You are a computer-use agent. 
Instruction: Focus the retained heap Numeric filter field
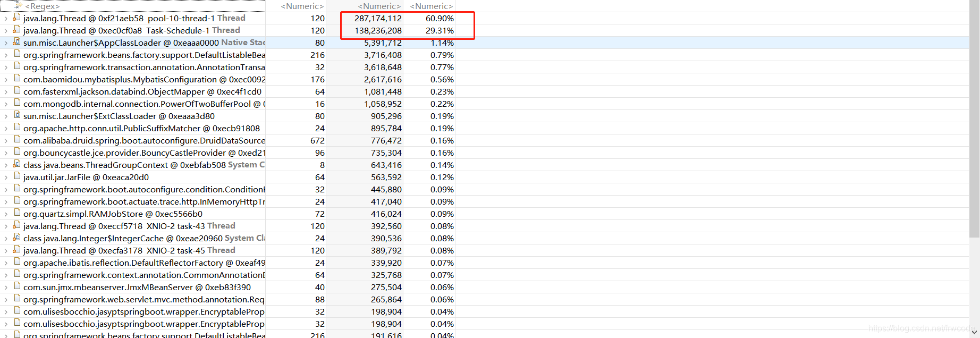365,6
